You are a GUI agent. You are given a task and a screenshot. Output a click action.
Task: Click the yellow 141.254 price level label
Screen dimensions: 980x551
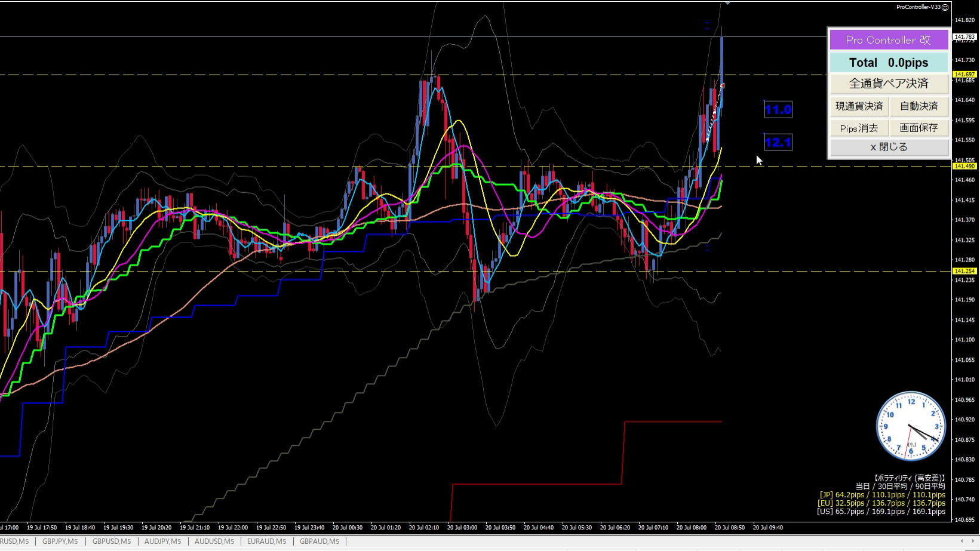click(964, 271)
